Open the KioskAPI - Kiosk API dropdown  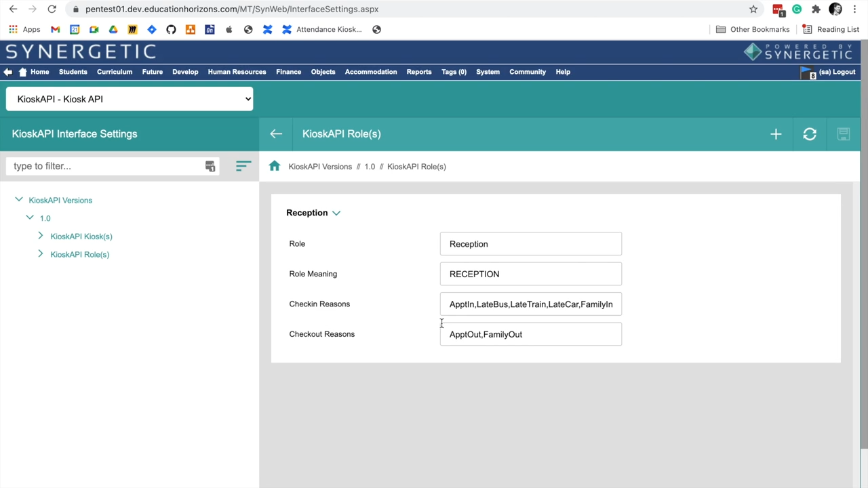point(130,99)
